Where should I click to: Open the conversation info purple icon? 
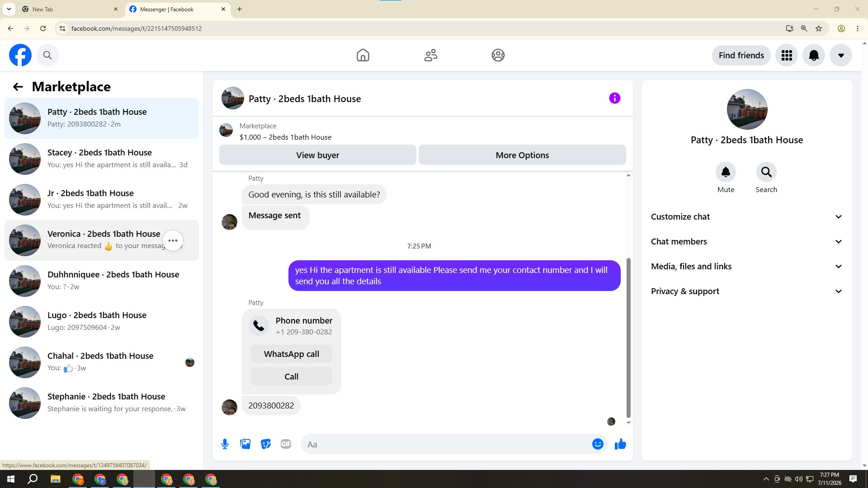(x=614, y=98)
